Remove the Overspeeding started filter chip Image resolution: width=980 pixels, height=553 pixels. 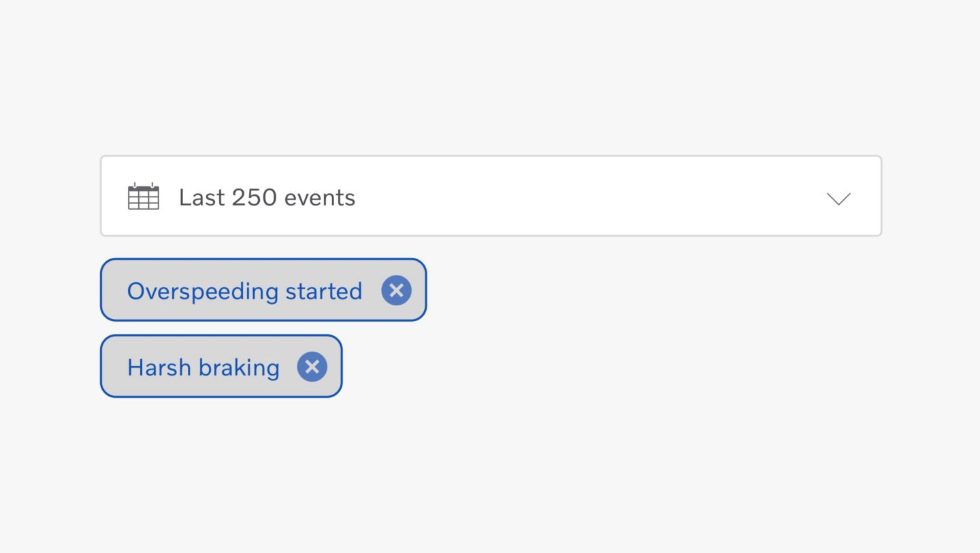[396, 290]
